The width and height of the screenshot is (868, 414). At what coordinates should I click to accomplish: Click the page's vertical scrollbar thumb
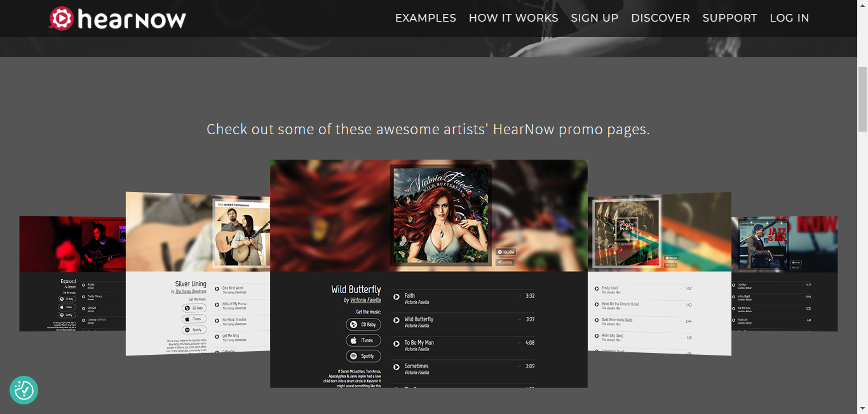862,99
